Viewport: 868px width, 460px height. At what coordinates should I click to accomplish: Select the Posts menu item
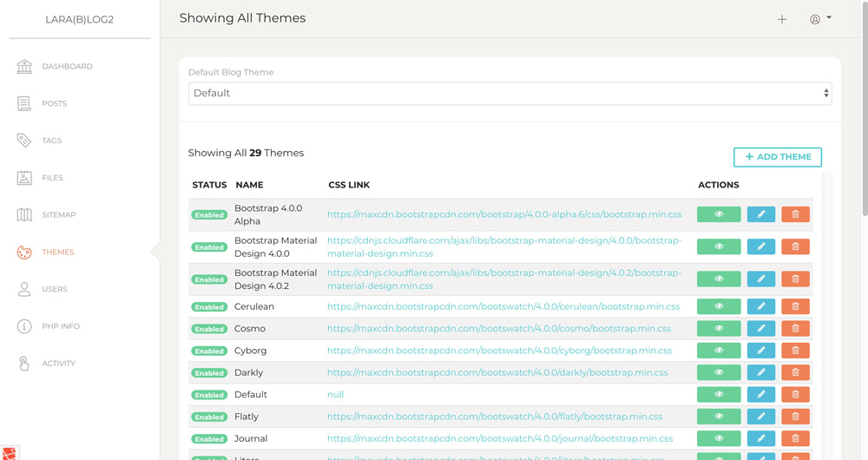point(54,104)
